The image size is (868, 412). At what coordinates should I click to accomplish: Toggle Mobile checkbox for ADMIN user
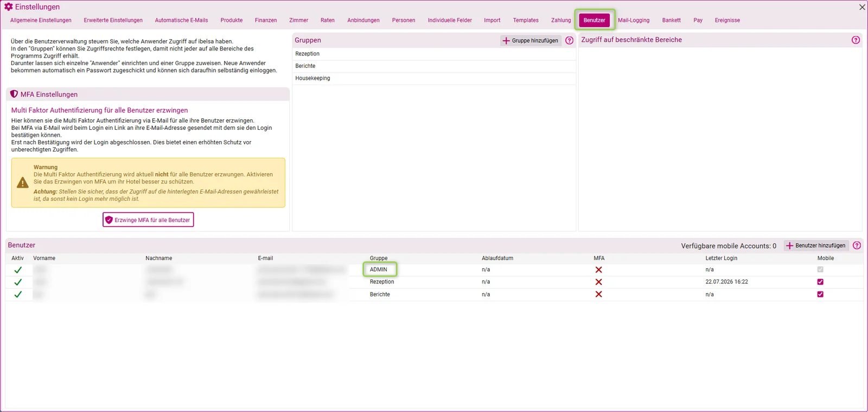(x=820, y=269)
